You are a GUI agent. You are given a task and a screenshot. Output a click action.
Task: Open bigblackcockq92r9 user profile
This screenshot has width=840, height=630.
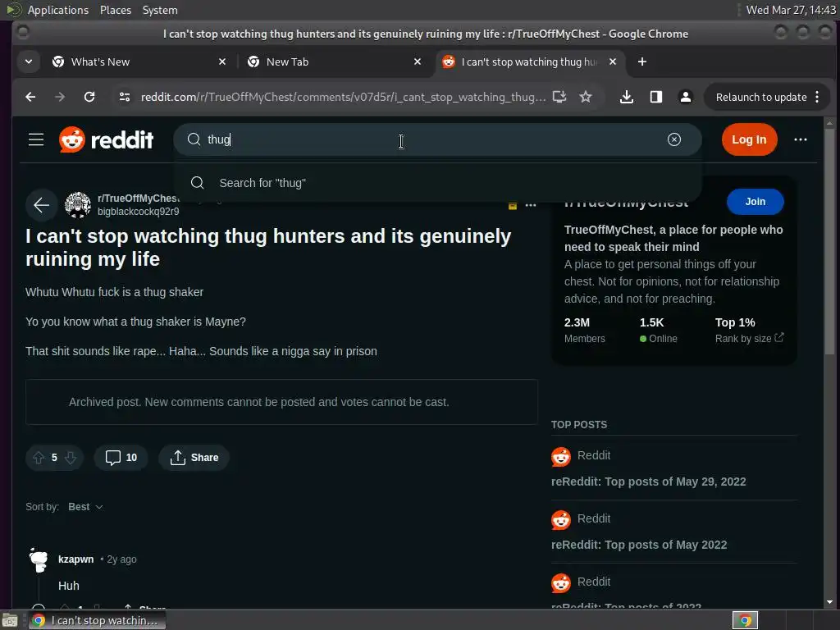point(138,212)
